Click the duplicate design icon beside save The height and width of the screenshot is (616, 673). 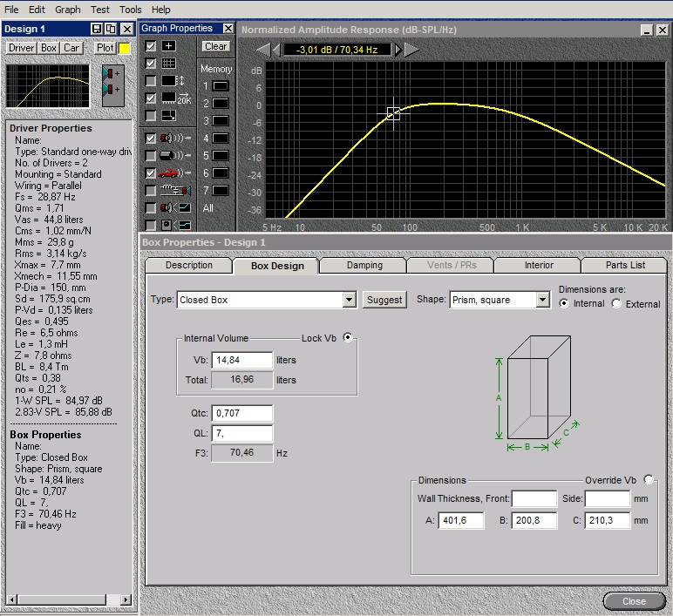click(x=111, y=29)
